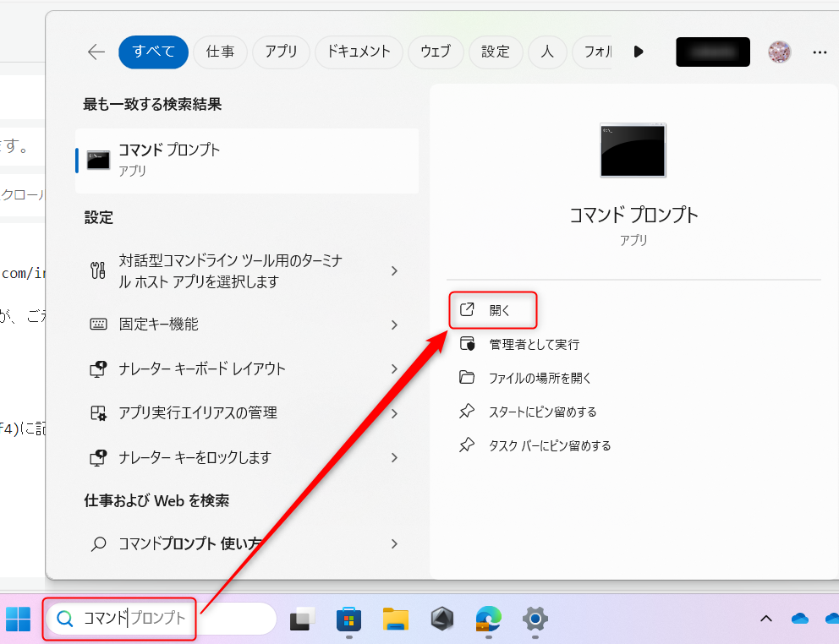839x644 pixels.
Task: Expand chevron beside ナレーター キーをロックします
Action: (394, 458)
